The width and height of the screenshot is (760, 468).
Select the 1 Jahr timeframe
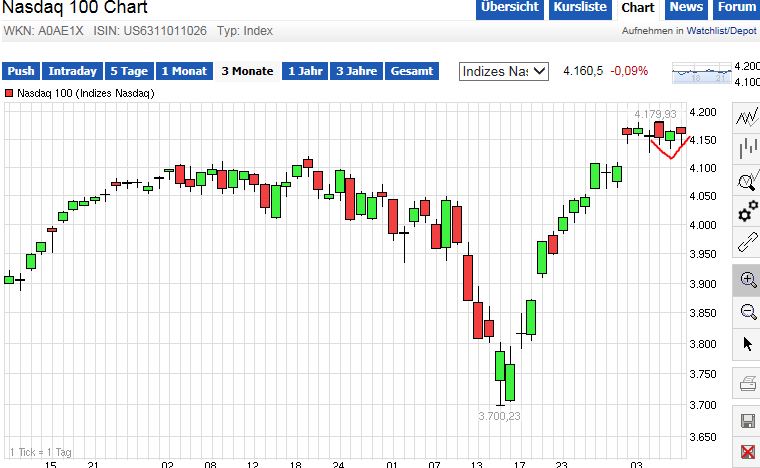coord(305,71)
